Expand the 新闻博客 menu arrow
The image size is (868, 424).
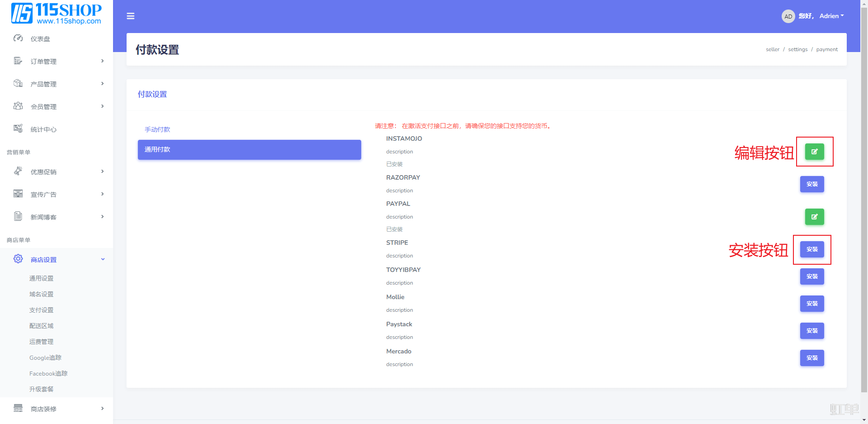tap(103, 217)
